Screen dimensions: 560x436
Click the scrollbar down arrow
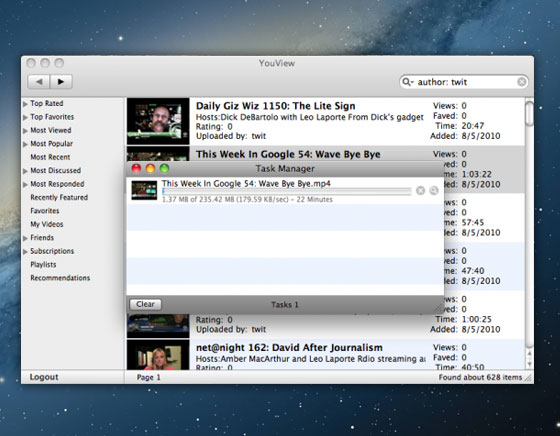click(x=529, y=364)
